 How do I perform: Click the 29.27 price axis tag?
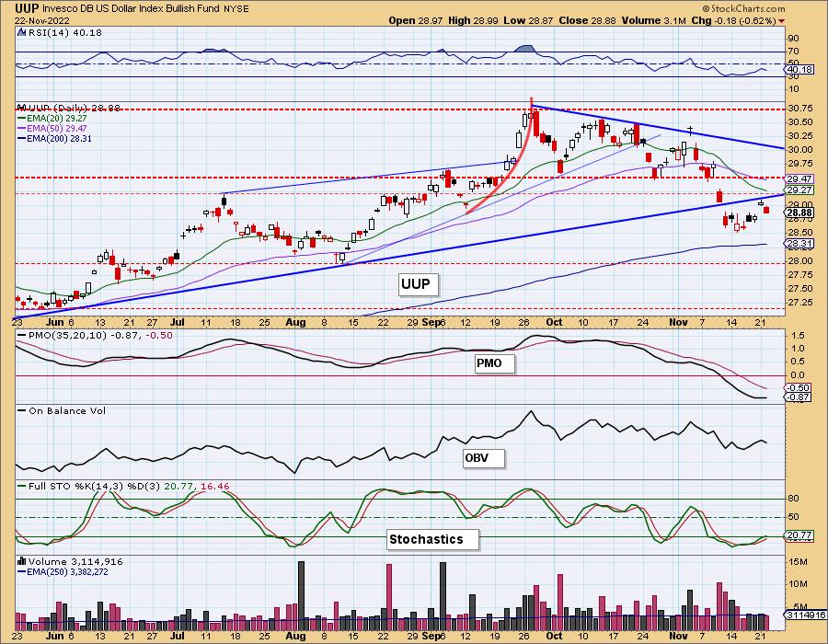pos(799,190)
